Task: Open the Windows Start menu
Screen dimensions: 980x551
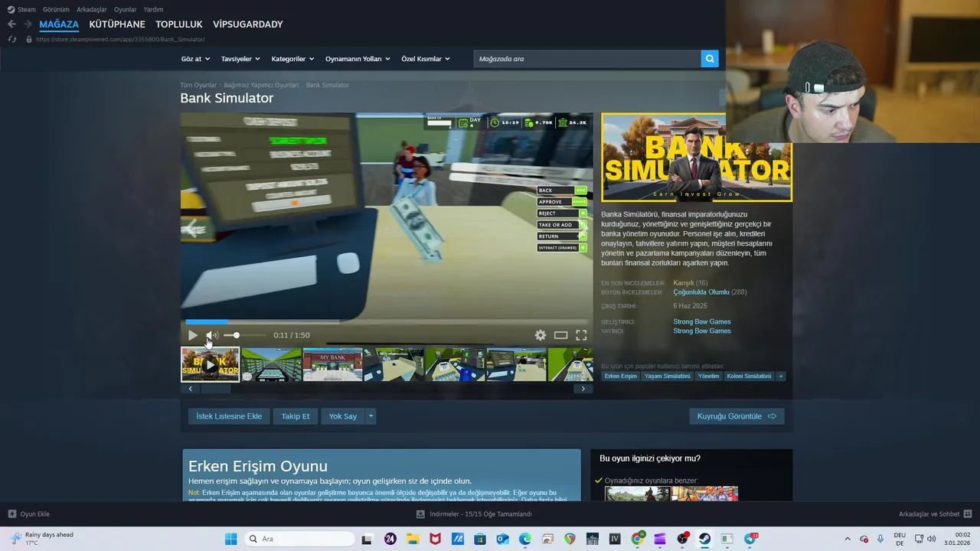Action: tap(230, 539)
